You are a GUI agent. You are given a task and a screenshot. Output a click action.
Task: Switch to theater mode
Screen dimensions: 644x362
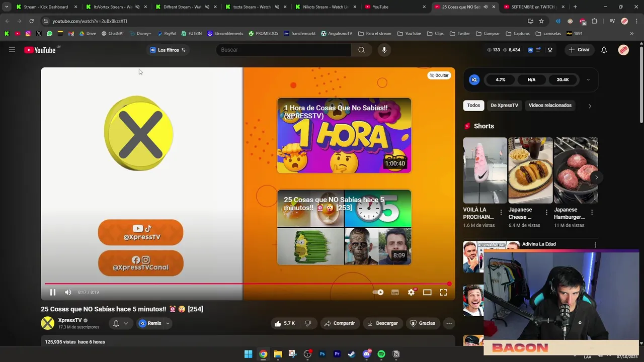pyautogui.click(x=427, y=292)
